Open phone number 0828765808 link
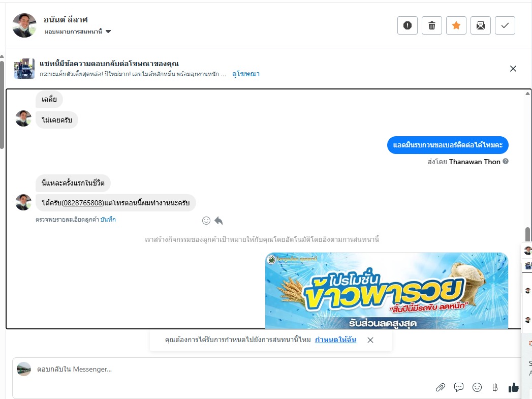Image resolution: width=532 pixels, height=399 pixels. (x=83, y=203)
